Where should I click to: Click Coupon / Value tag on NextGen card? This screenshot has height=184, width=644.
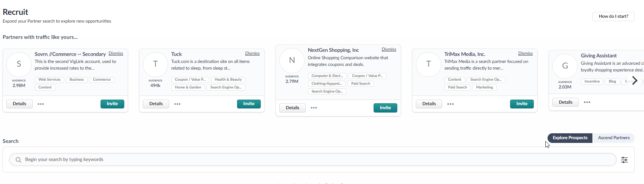[367, 76]
